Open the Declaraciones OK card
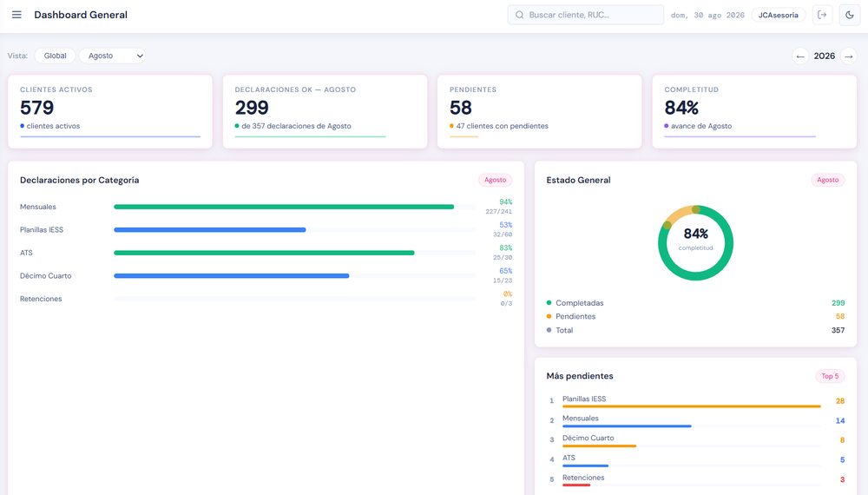The width and height of the screenshot is (868, 495). pyautogui.click(x=325, y=111)
